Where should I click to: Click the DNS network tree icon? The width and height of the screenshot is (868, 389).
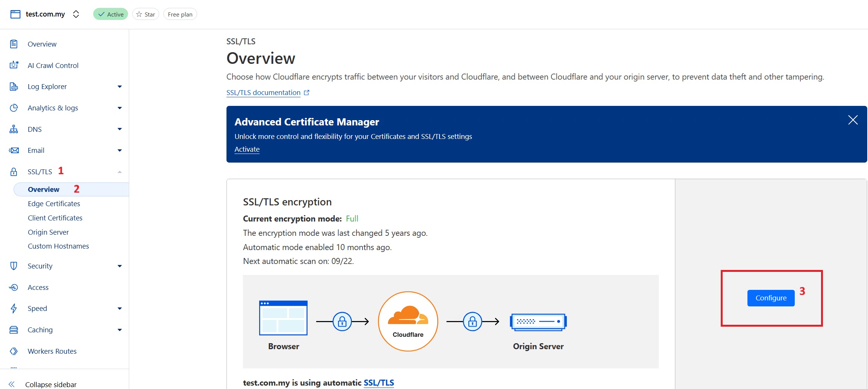14,129
